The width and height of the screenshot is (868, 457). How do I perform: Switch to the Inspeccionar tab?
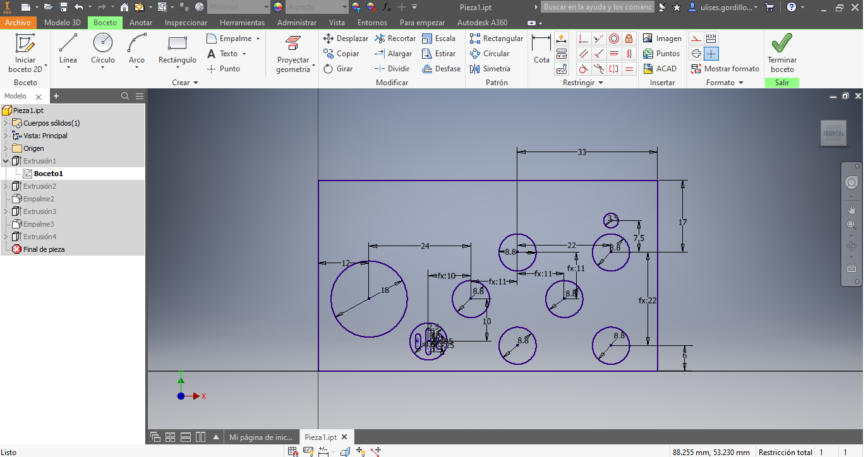[186, 22]
